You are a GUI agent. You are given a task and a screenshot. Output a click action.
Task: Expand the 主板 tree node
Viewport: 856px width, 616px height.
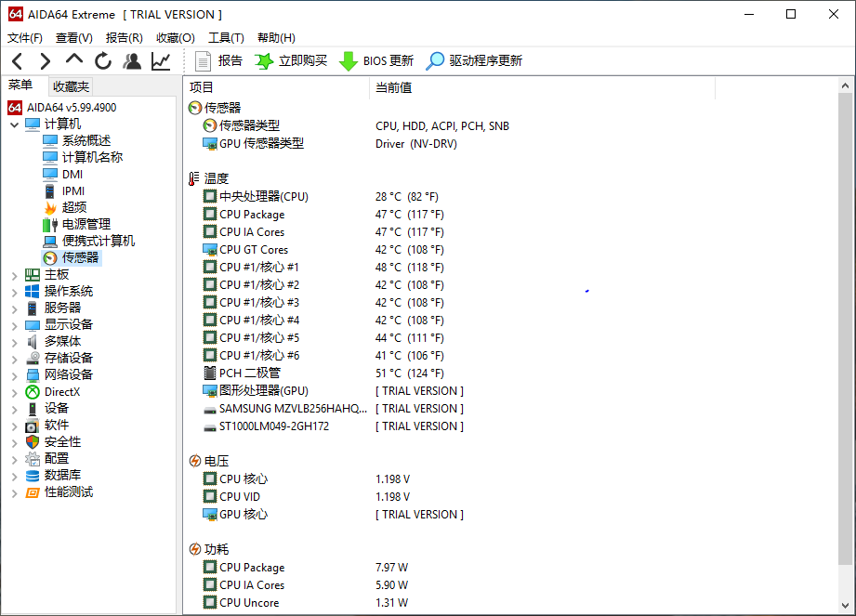point(14,276)
